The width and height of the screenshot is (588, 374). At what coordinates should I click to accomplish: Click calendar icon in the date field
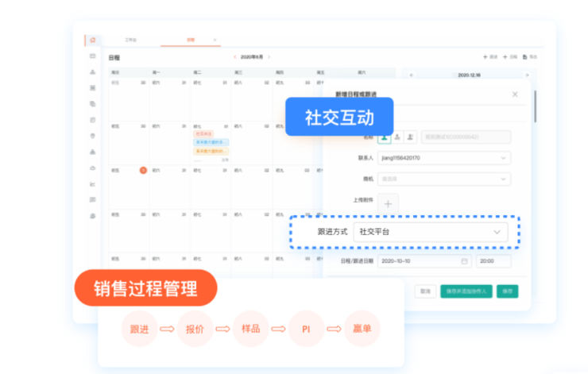tap(465, 260)
